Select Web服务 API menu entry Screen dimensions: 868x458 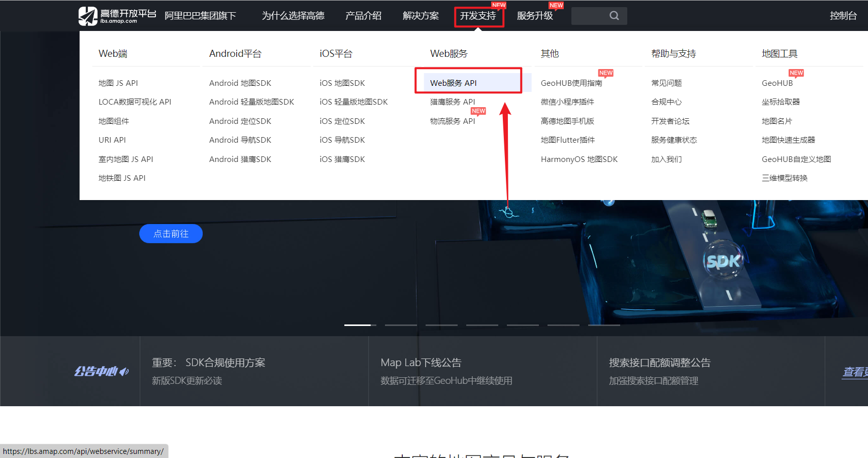(454, 83)
